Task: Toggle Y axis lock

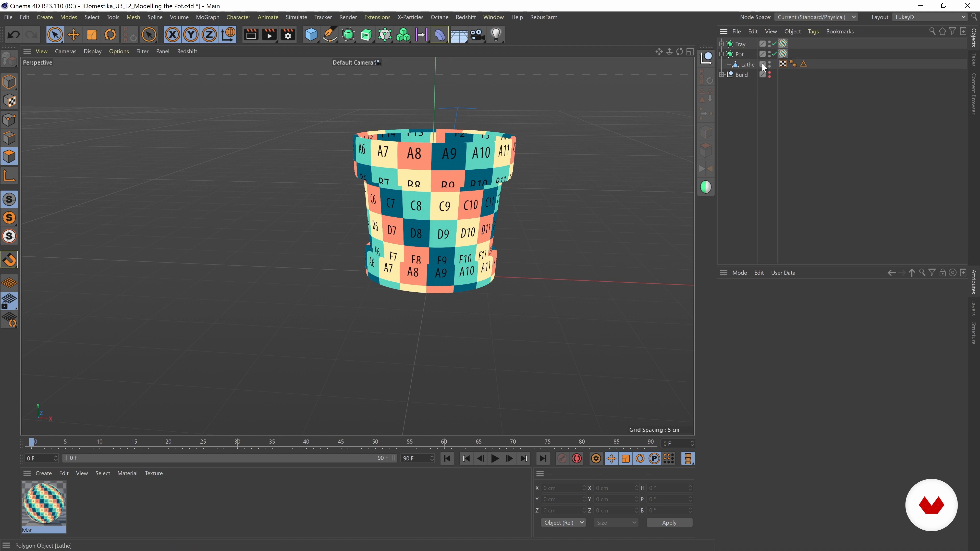Action: pos(191,35)
